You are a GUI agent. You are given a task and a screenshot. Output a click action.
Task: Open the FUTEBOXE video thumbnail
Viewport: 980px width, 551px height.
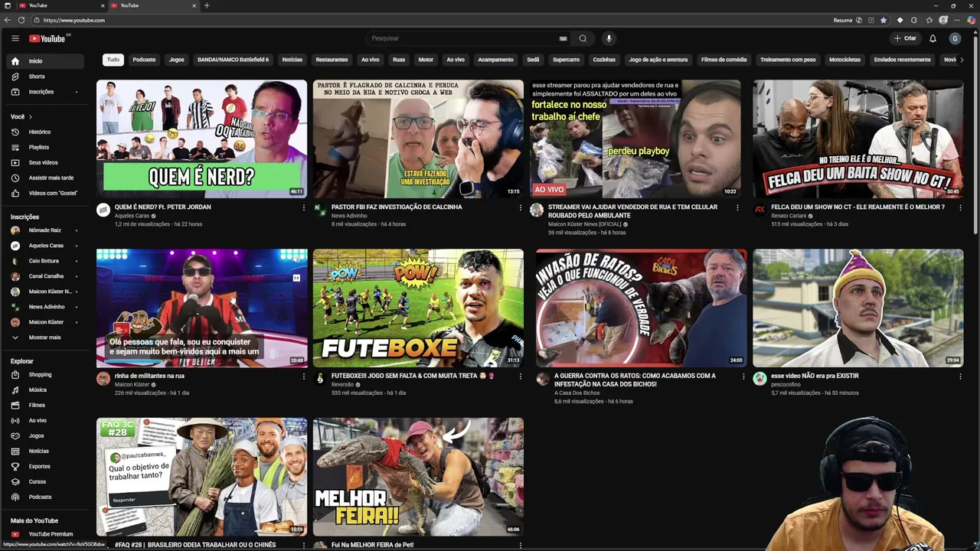click(418, 308)
